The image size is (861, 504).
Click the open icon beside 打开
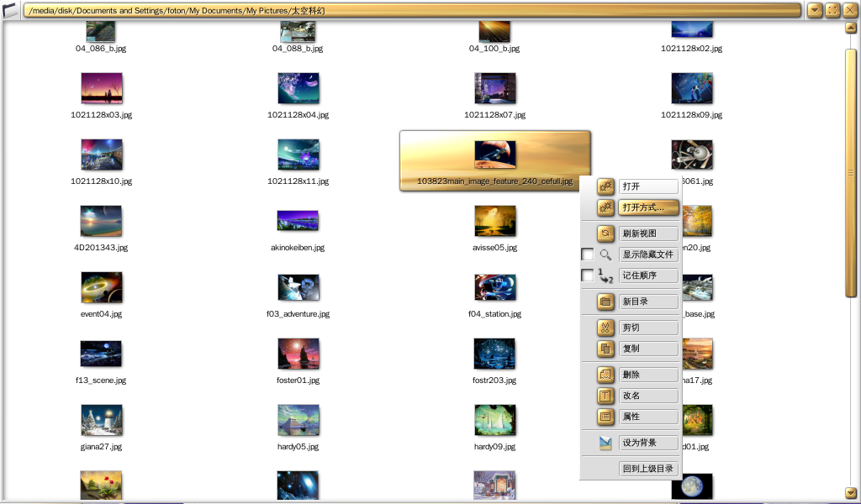click(x=605, y=186)
